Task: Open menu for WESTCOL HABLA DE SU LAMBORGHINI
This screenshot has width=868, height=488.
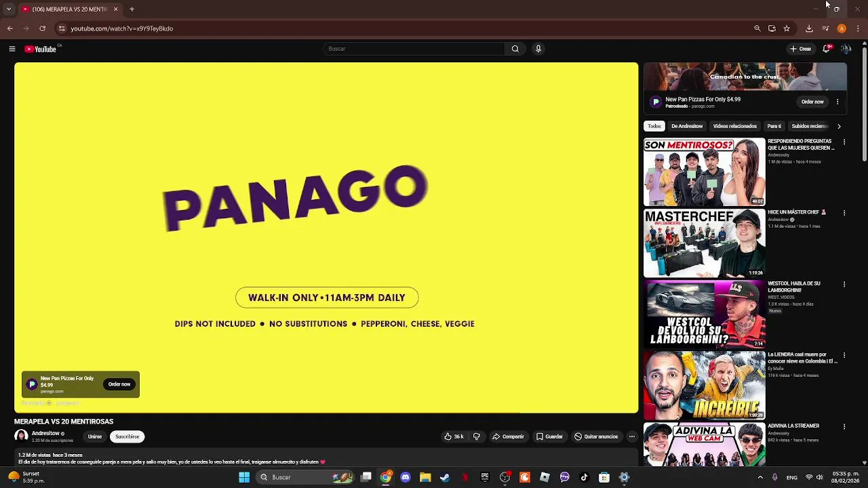Action: click(x=844, y=284)
